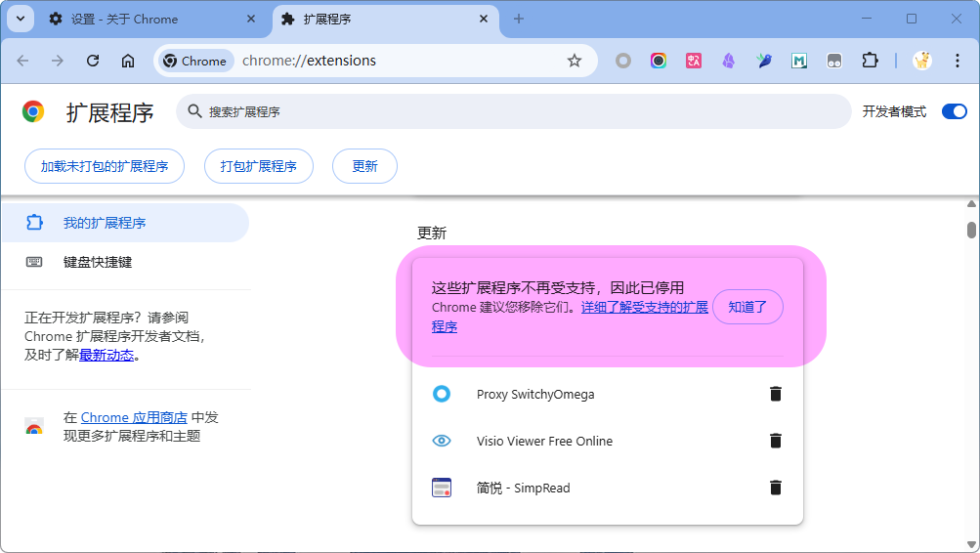
Task: Open the teal M extension icon
Action: click(x=798, y=61)
